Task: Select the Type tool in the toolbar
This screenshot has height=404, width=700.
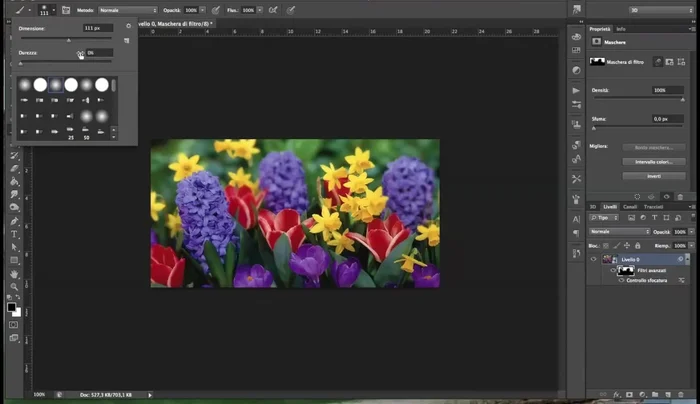Action: click(x=14, y=234)
